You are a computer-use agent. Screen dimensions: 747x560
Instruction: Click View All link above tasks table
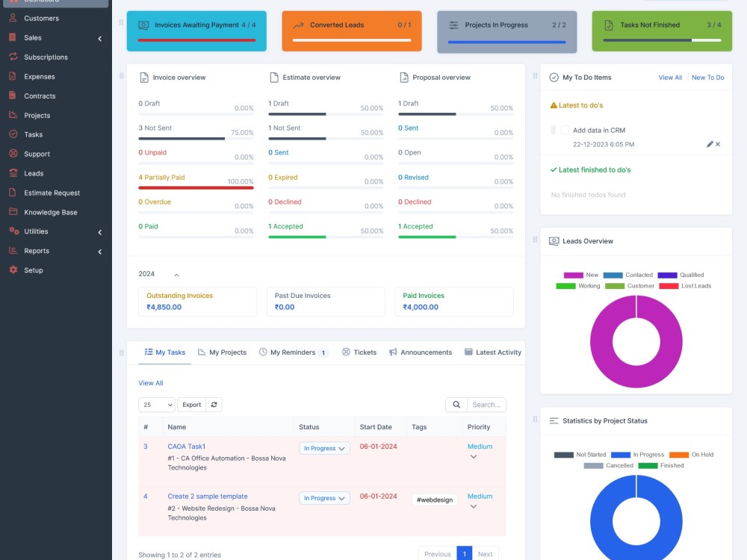click(151, 383)
